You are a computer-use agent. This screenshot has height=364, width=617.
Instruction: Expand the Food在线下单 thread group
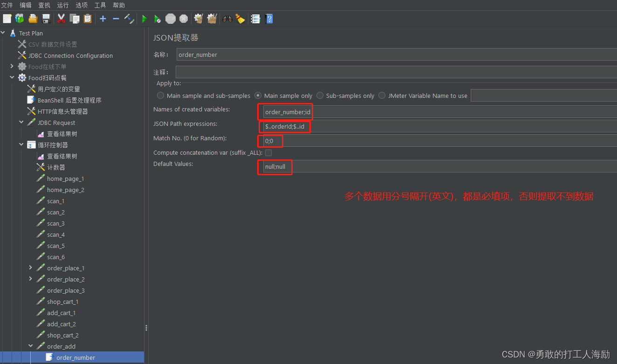pyautogui.click(x=12, y=67)
